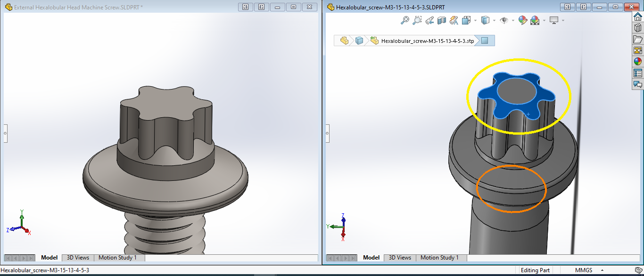Open the Design Library panel
The width and height of the screenshot is (644, 276).
pos(637,27)
